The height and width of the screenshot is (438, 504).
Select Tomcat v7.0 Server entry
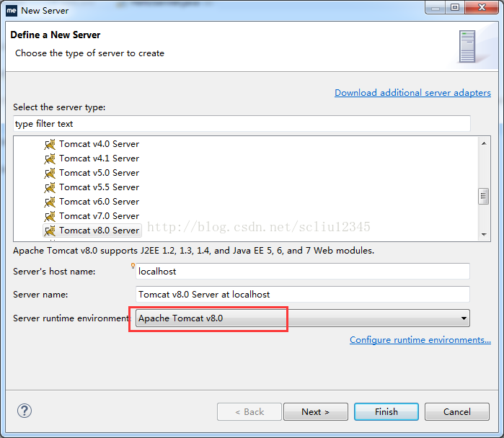pyautogui.click(x=99, y=216)
